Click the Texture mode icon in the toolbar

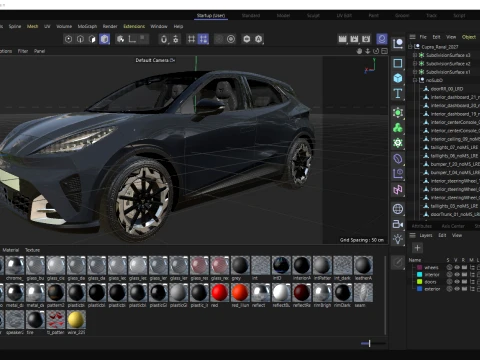(121, 39)
